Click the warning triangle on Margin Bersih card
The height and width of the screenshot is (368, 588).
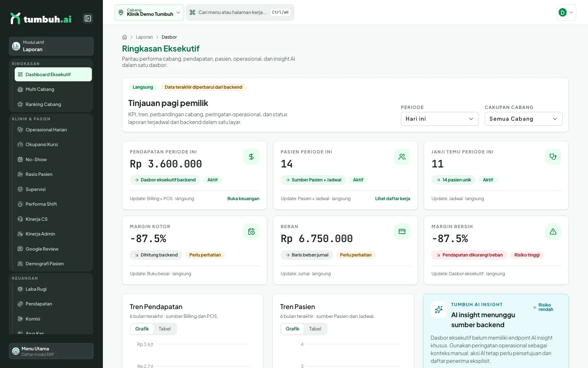[x=553, y=231]
